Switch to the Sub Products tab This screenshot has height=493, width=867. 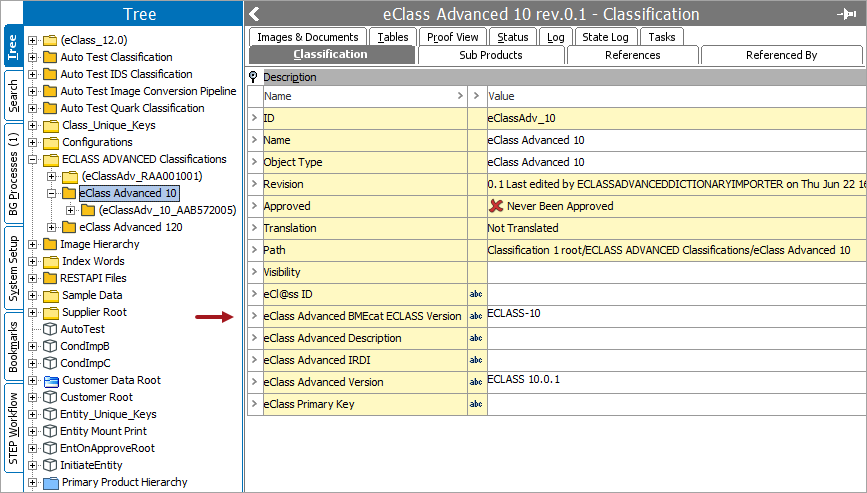tap(491, 55)
